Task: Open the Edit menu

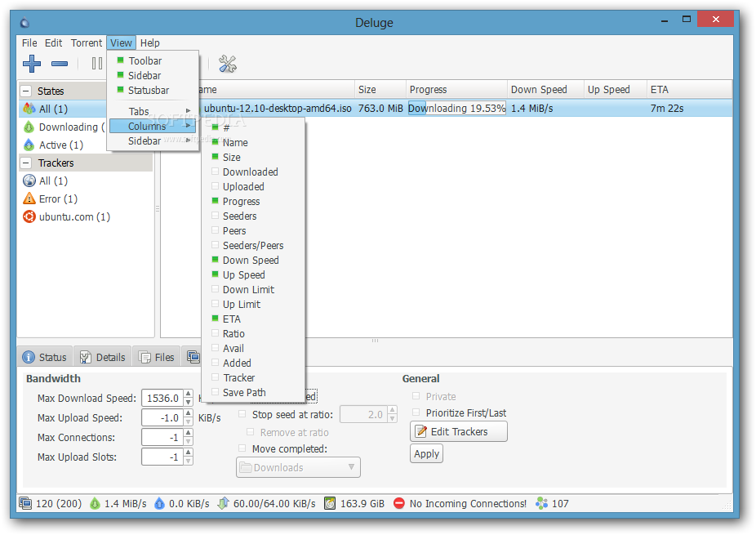Action: [x=54, y=43]
